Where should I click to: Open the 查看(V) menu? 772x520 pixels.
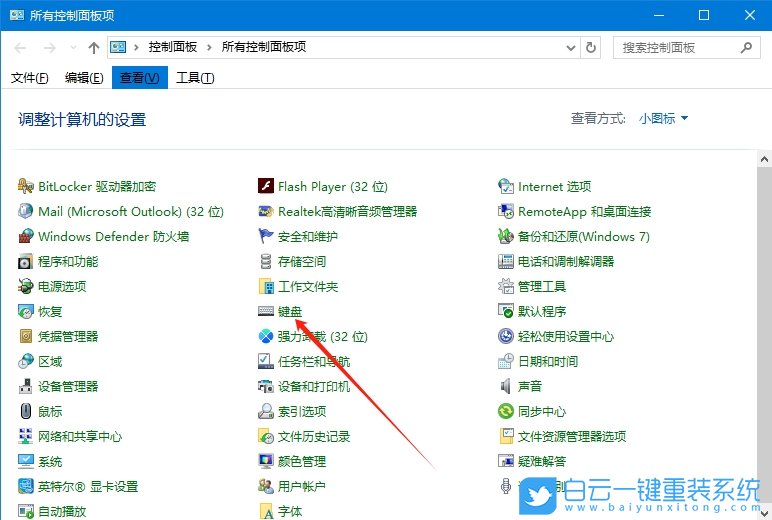pyautogui.click(x=140, y=78)
